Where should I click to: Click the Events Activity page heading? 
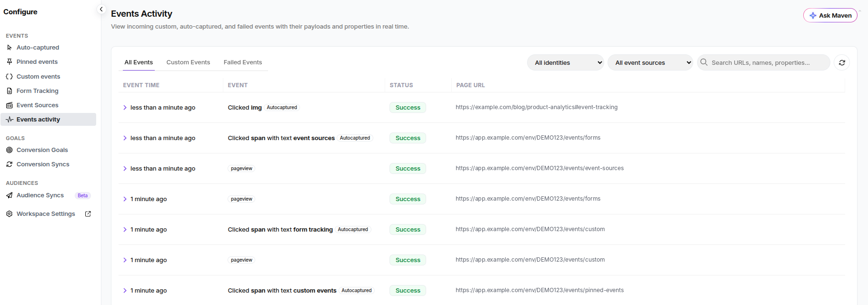(141, 14)
